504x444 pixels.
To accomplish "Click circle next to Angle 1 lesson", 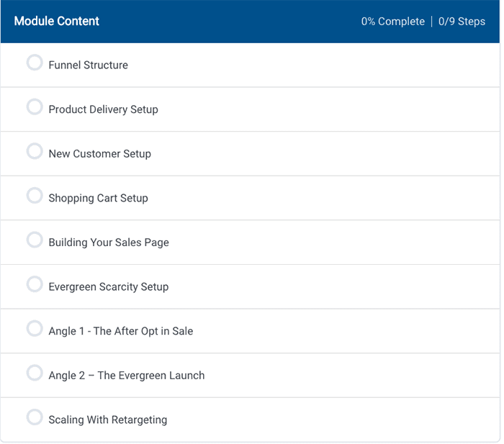I will (x=35, y=329).
